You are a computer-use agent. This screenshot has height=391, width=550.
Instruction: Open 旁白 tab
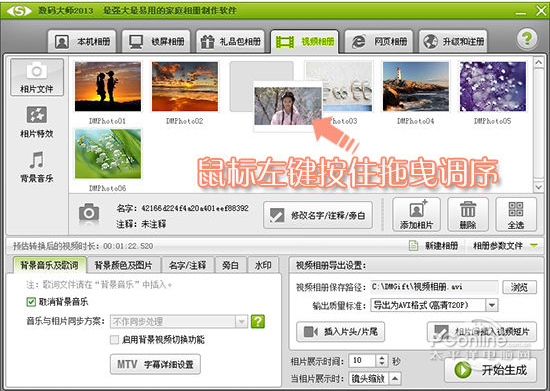coord(230,265)
